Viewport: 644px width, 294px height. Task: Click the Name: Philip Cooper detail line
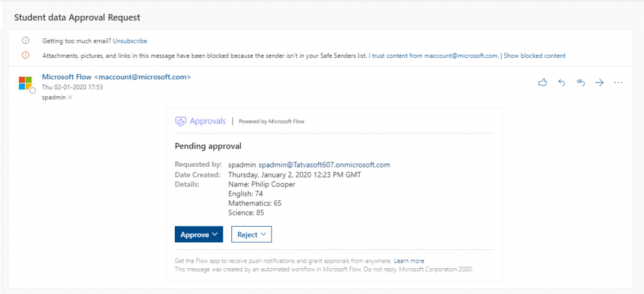pos(262,184)
